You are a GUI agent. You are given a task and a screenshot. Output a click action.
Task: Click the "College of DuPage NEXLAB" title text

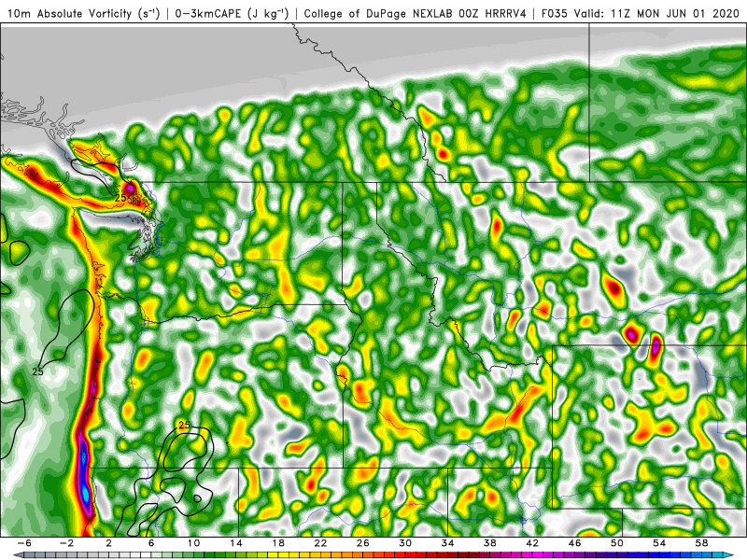380,13
